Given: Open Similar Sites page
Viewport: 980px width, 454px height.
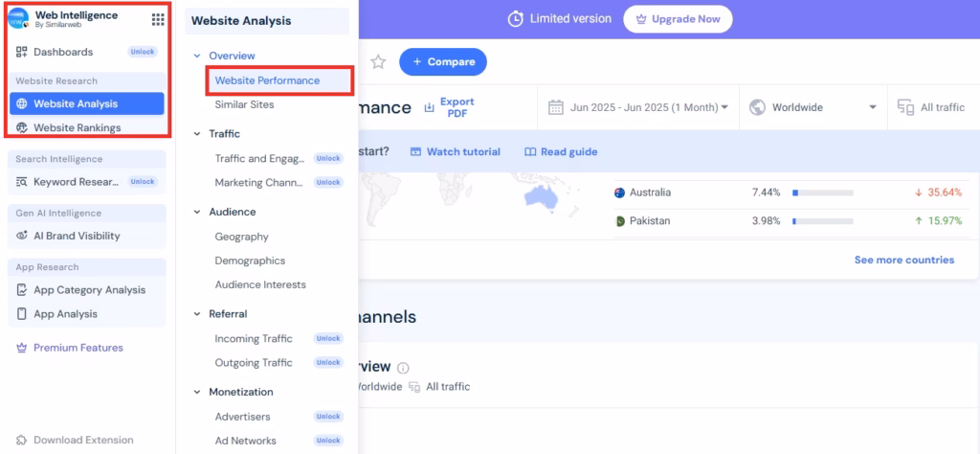Looking at the screenshot, I should click(x=244, y=104).
